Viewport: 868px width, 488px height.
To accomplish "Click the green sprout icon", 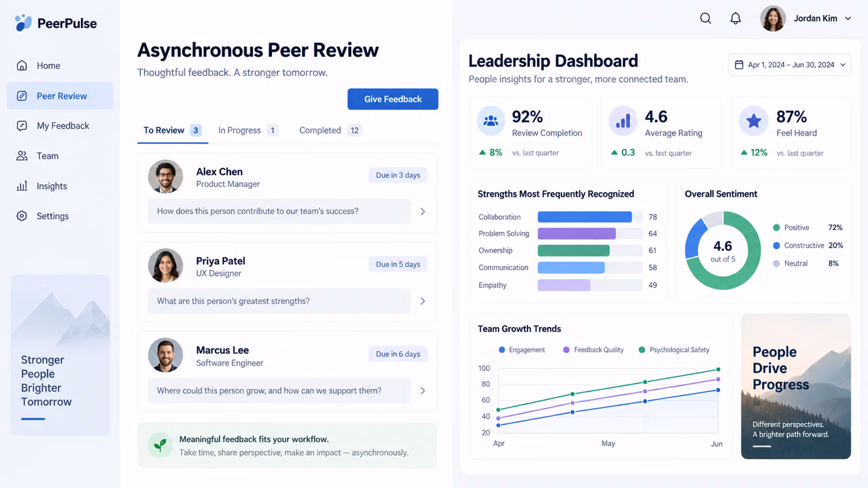I will click(x=160, y=445).
